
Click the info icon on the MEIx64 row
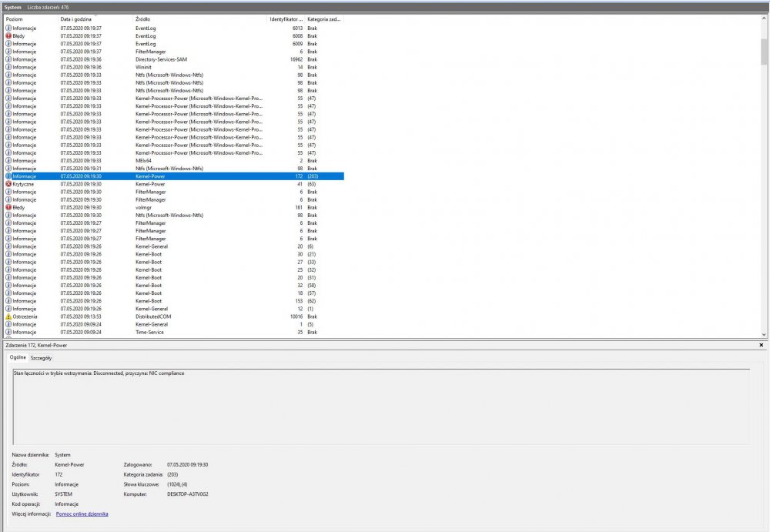[8, 160]
